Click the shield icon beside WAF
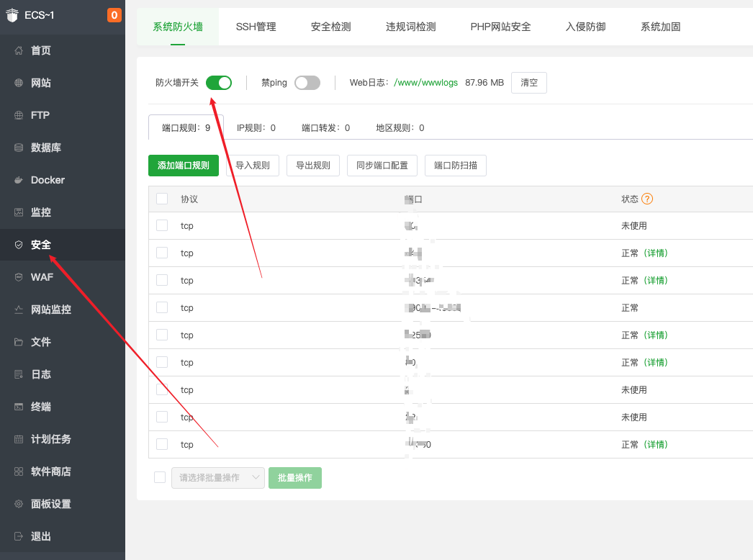This screenshot has width=753, height=560. pyautogui.click(x=19, y=277)
